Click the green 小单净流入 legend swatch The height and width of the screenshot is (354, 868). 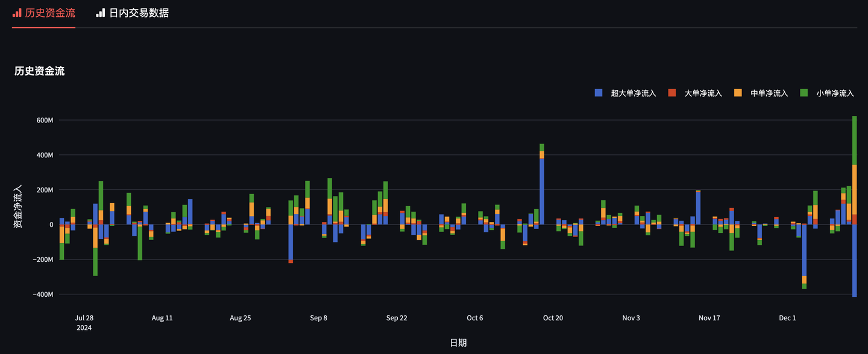pos(804,93)
